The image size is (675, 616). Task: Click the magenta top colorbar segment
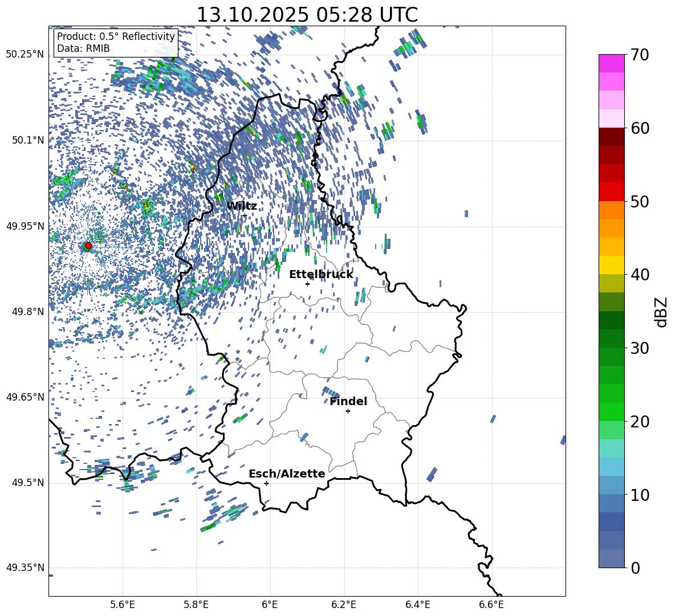coord(612,64)
